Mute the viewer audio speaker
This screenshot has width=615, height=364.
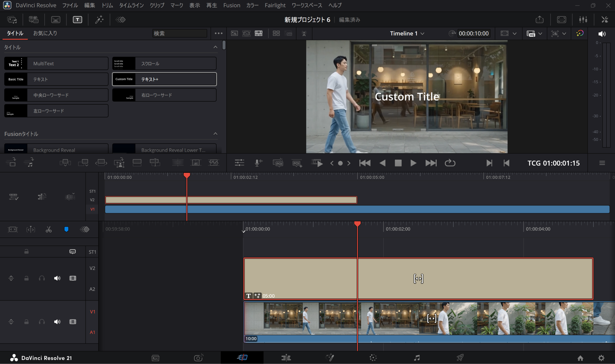602,34
